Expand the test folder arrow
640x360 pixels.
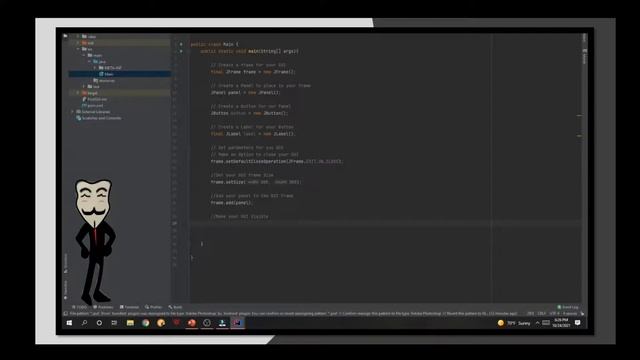(x=84, y=87)
